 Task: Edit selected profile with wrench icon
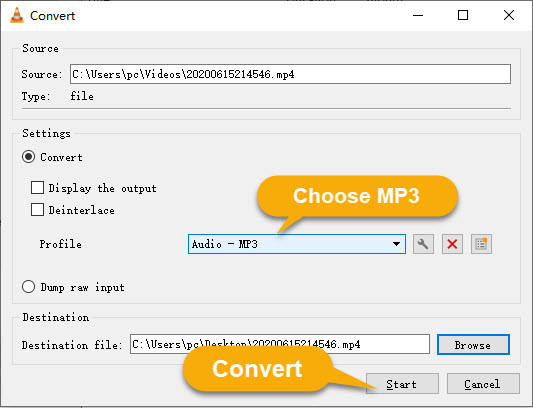pyautogui.click(x=423, y=244)
